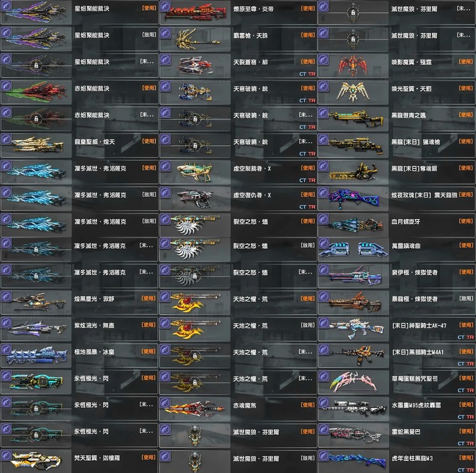Click the purple badge icon on 虎年金柱黑龍M3

coord(323,456)
